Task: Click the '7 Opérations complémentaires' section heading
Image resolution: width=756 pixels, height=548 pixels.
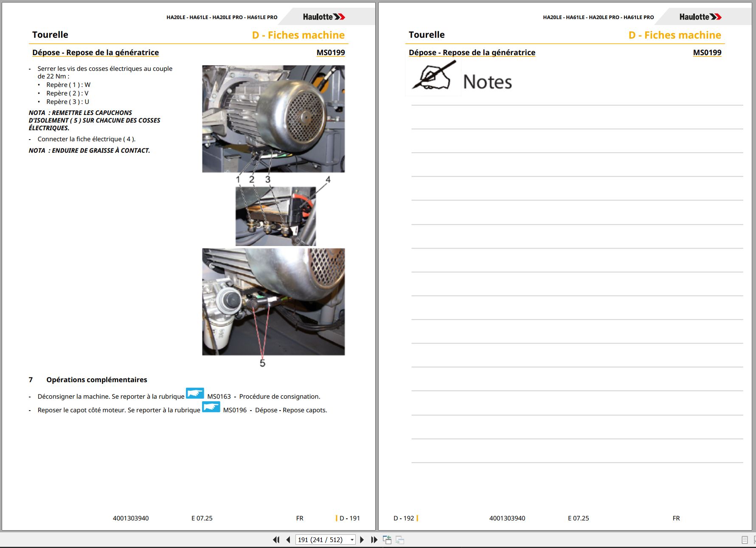Action: (x=88, y=380)
